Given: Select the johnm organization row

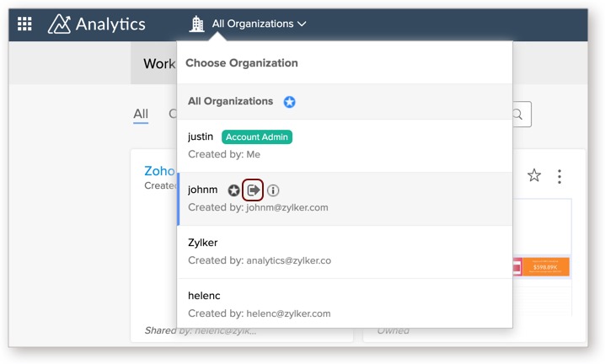Looking at the screenshot, I should (345, 199).
